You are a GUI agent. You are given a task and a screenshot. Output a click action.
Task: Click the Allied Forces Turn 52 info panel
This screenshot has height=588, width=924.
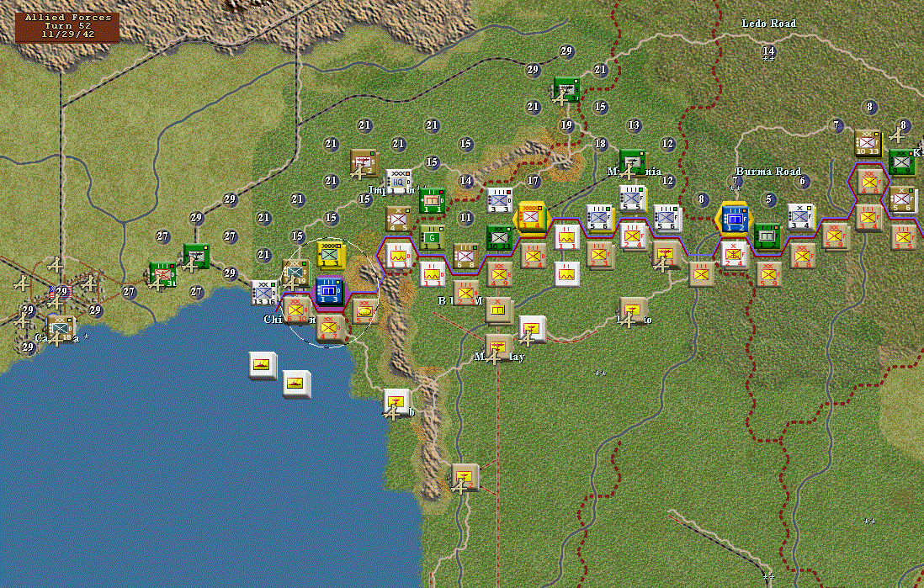tap(68, 27)
